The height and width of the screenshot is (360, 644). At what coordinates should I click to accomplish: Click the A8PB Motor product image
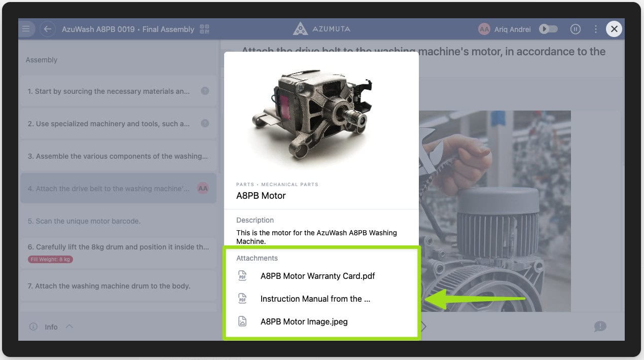311,116
